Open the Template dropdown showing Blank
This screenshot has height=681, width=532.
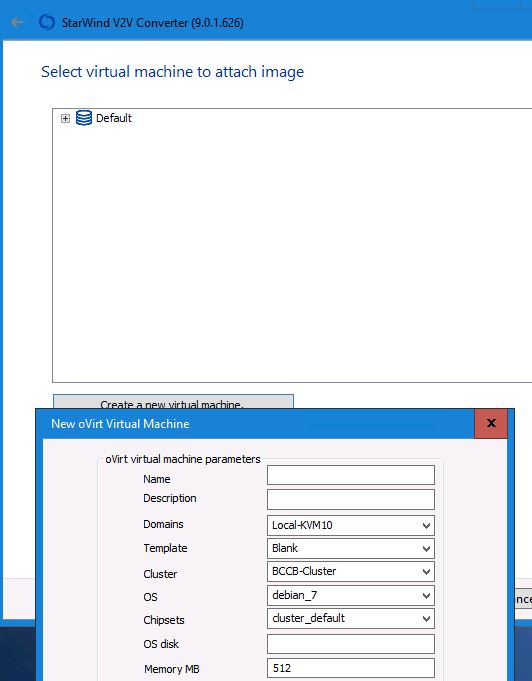350,549
